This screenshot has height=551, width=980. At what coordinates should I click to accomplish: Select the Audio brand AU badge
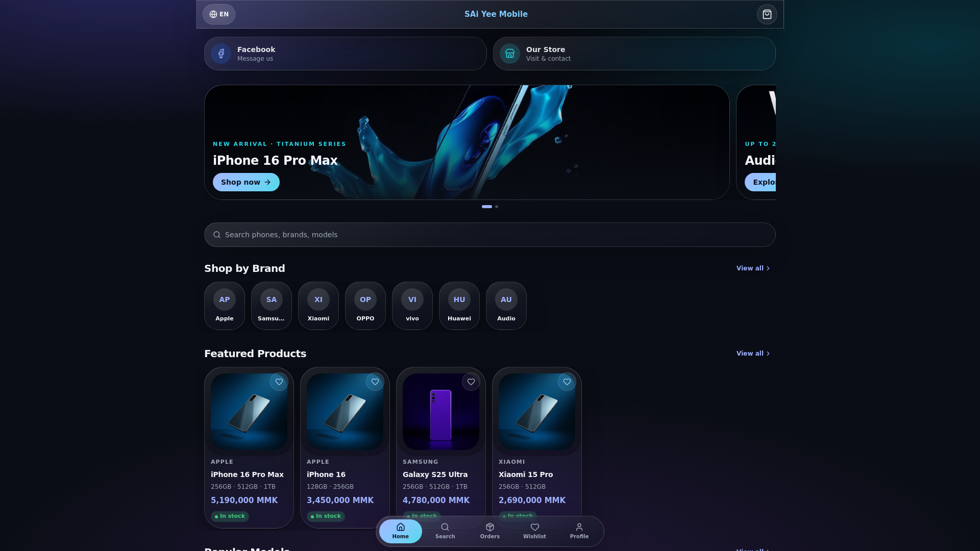506,299
